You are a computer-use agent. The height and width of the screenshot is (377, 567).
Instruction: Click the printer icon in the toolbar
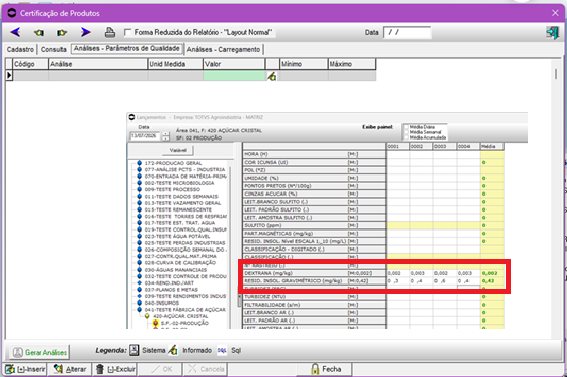[x=110, y=33]
